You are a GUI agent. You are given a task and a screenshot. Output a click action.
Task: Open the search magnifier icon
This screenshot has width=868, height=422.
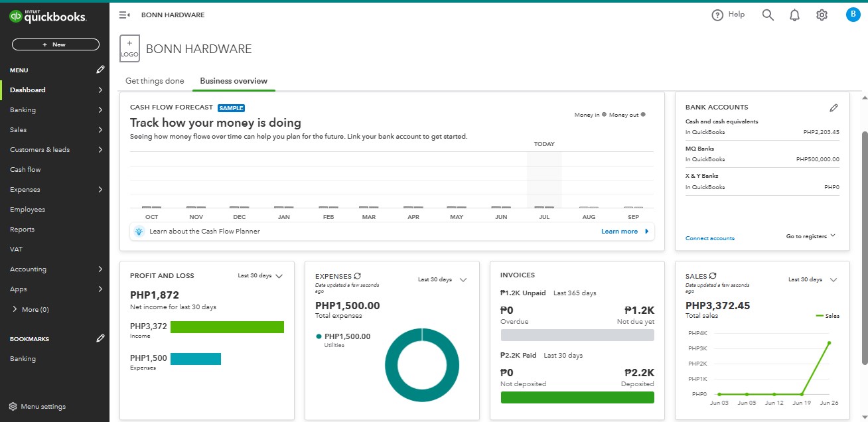click(768, 15)
